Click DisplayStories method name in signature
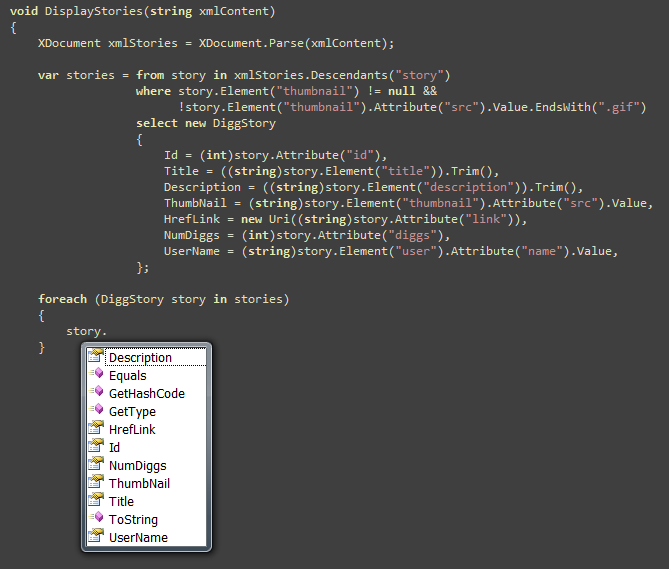Image resolution: width=669 pixels, height=569 pixels. click(94, 11)
